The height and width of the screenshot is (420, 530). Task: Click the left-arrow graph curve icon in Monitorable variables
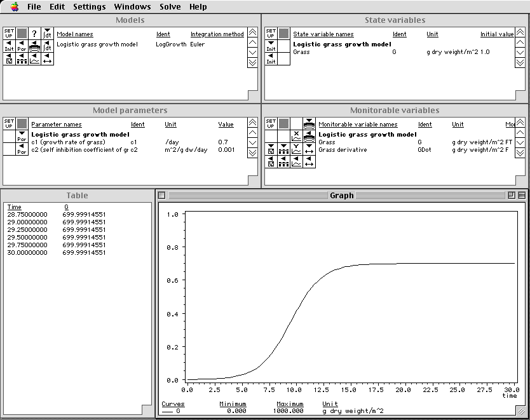[x=296, y=161]
